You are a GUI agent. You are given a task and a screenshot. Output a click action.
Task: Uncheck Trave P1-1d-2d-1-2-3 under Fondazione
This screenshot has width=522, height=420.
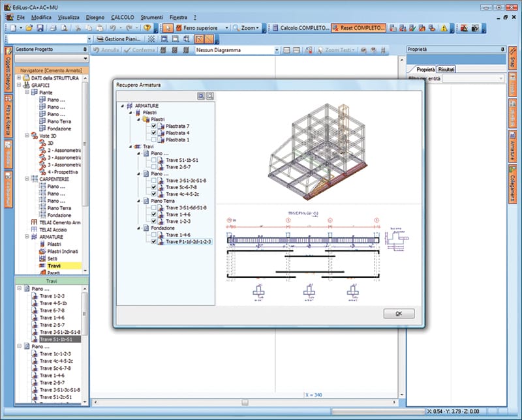[155, 242]
